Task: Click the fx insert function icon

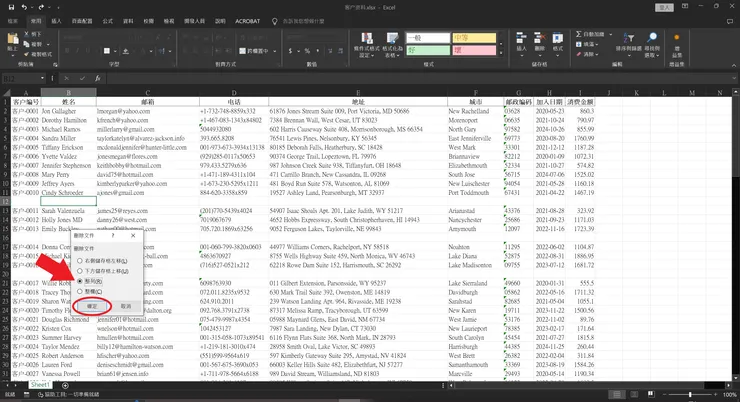Action: pyautogui.click(x=97, y=77)
